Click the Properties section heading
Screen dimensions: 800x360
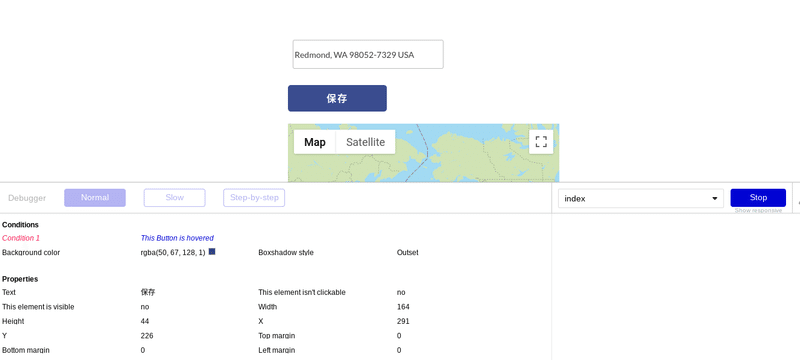click(x=20, y=279)
